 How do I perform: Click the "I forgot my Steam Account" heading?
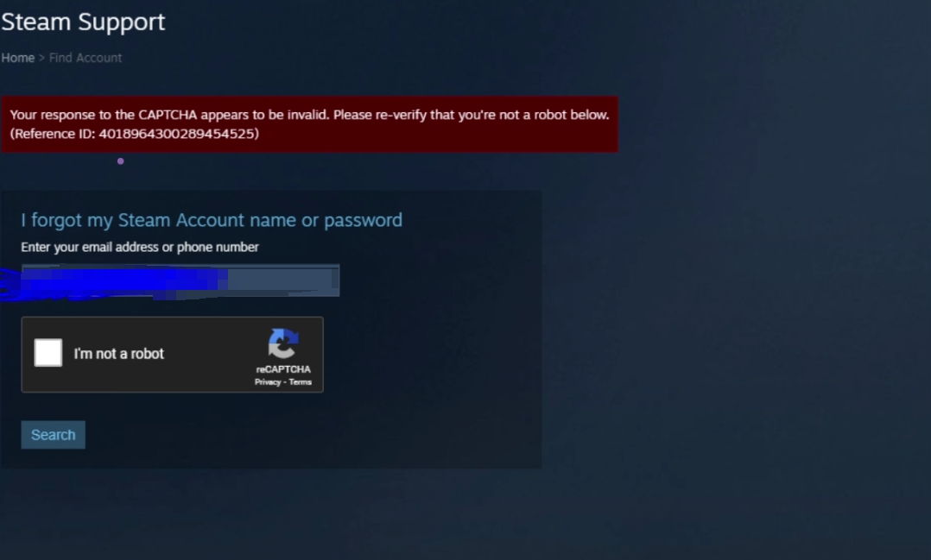212,220
